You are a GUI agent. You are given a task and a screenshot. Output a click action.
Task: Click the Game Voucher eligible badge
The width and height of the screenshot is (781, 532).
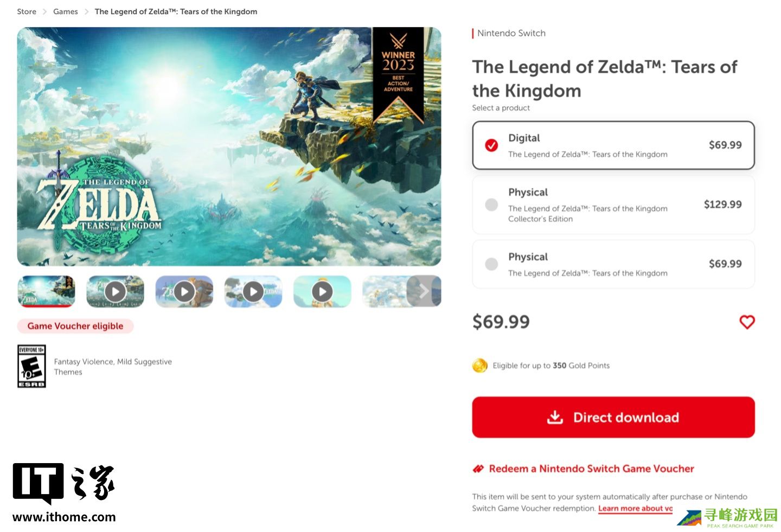click(x=75, y=326)
